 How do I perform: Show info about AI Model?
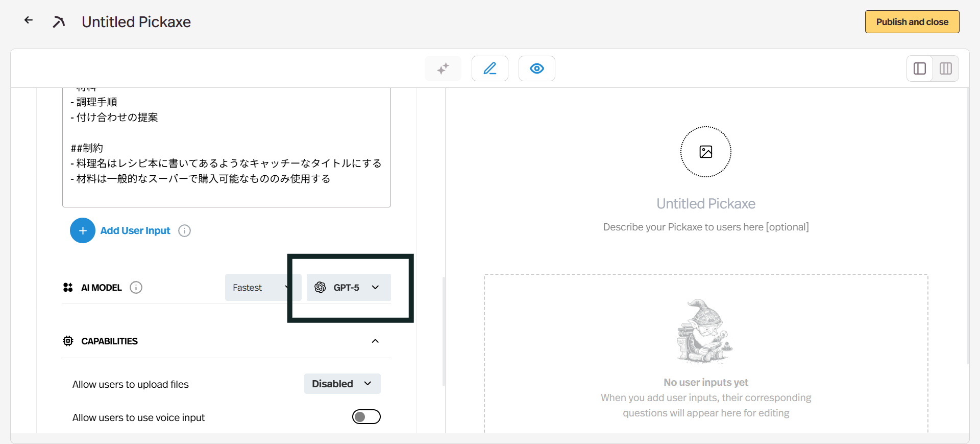[136, 288]
